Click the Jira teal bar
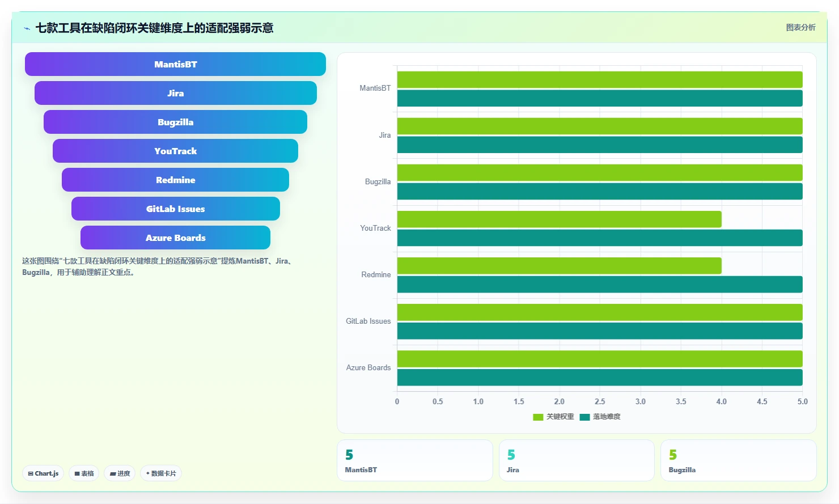 pos(600,145)
